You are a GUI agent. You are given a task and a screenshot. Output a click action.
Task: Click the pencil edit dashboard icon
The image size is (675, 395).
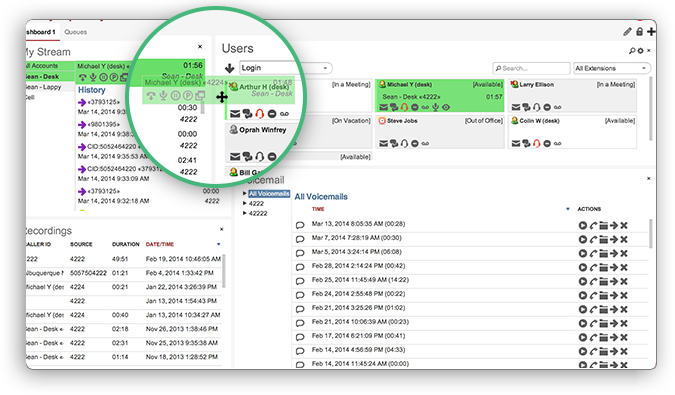(x=627, y=31)
